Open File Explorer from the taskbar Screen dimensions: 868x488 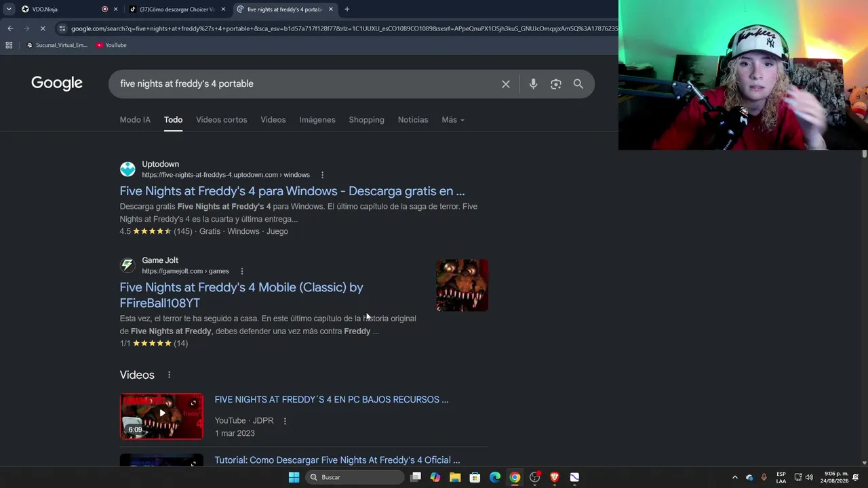click(455, 477)
